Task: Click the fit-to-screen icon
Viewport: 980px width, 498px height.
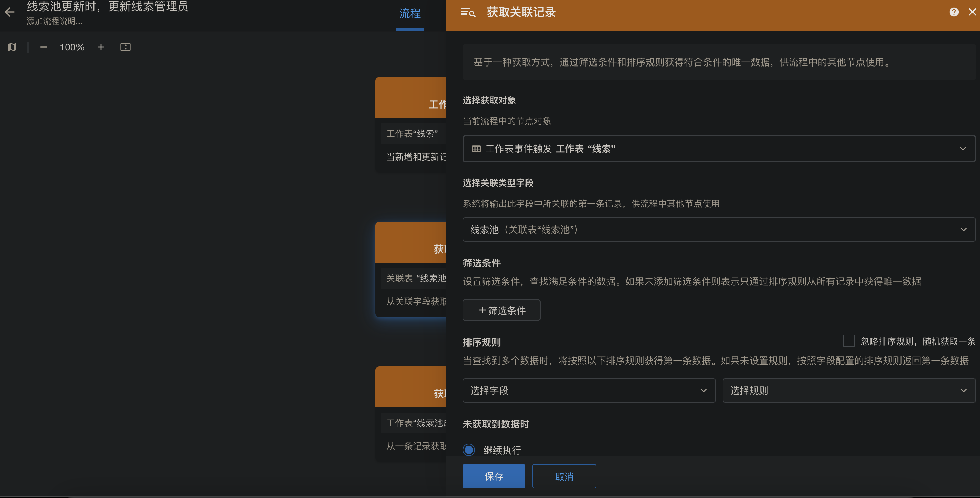Action: point(126,47)
